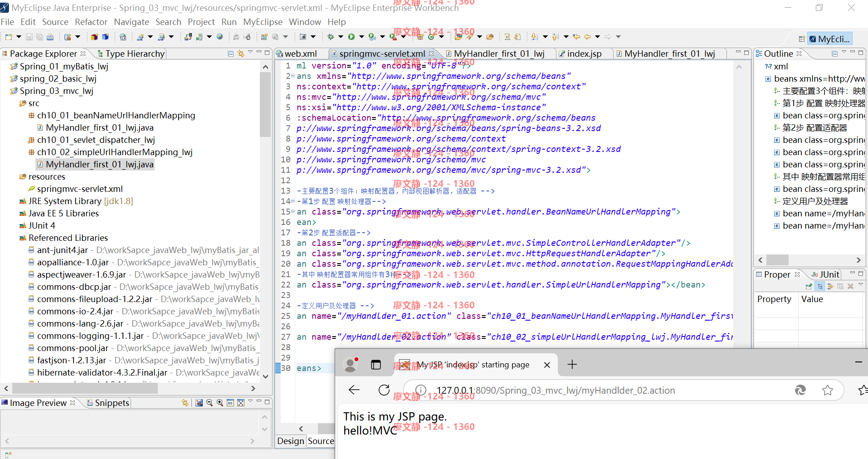Click the Debug bug icon in toolbar

[x=331, y=37]
